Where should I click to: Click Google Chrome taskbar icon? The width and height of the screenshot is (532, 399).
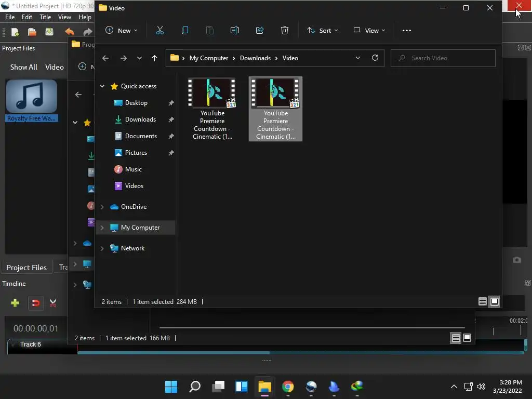[x=288, y=387]
